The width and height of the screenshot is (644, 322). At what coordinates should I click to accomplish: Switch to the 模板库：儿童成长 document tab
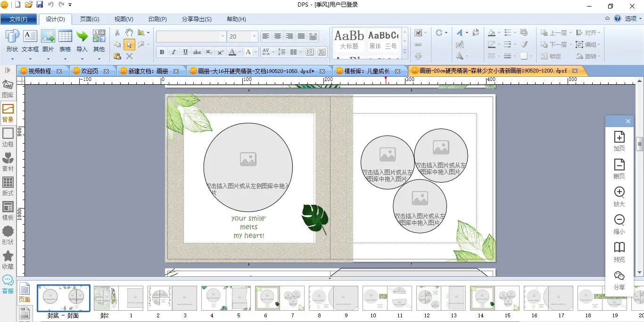coord(367,71)
